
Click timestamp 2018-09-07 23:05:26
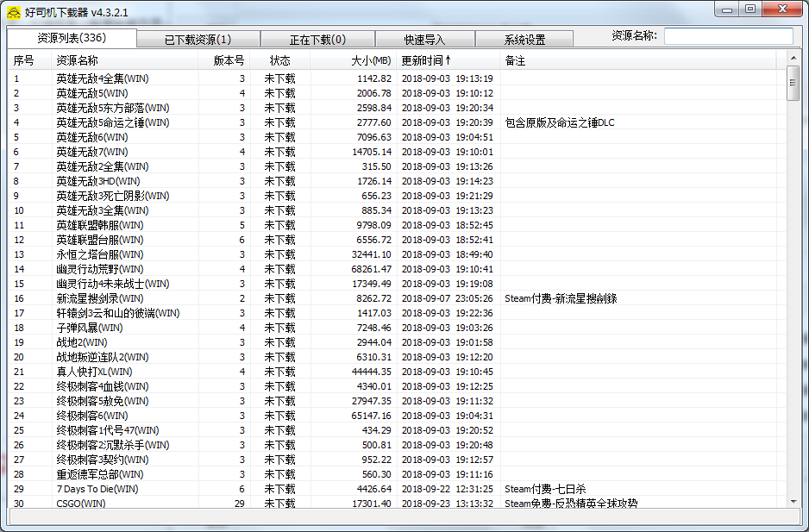coord(448,298)
